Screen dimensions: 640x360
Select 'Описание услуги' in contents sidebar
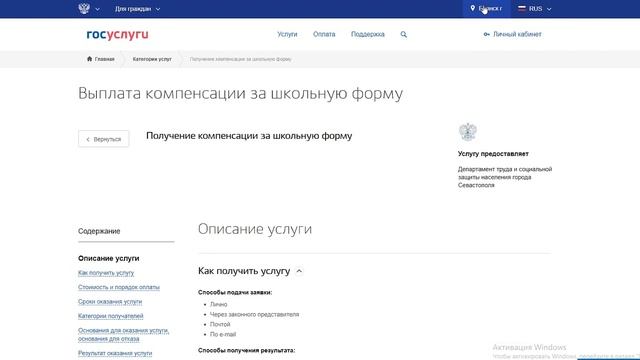click(x=109, y=258)
